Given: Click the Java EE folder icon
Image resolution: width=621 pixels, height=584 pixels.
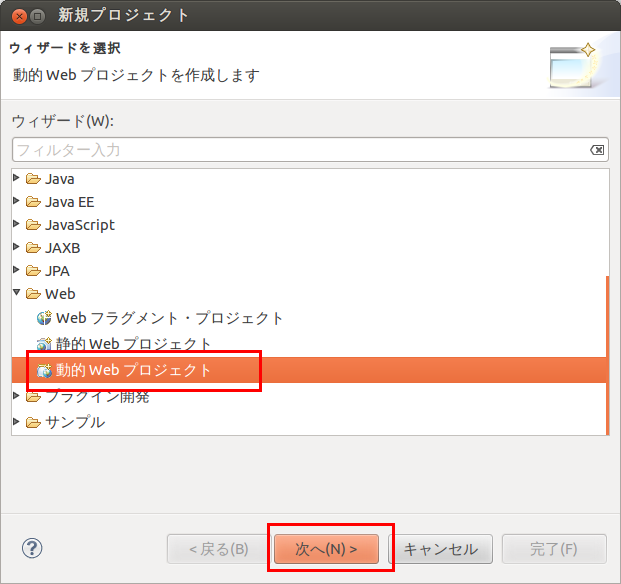Looking at the screenshot, I should (x=33, y=202).
